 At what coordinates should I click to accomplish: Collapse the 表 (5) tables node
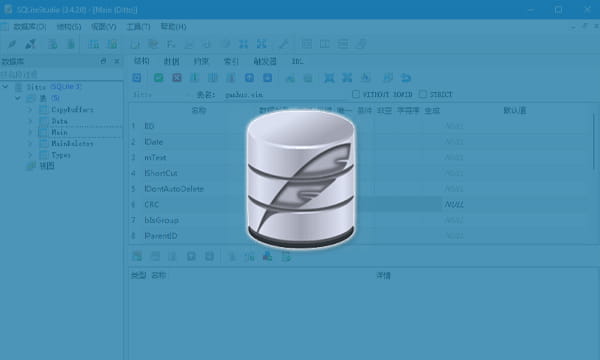(18, 98)
